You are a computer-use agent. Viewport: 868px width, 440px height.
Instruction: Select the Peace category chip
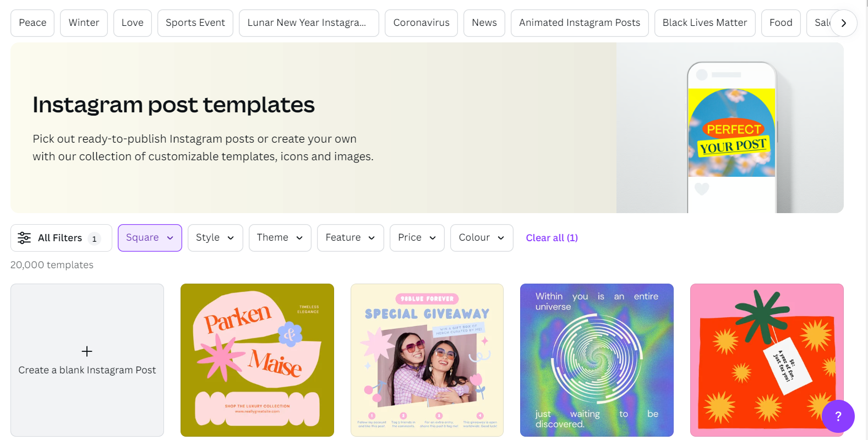(32, 23)
